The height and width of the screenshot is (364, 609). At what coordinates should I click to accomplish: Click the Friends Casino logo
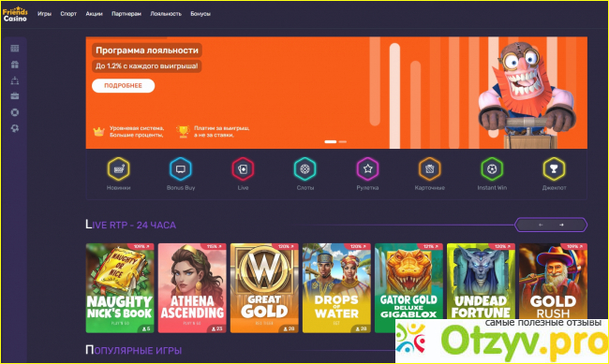pos(15,14)
